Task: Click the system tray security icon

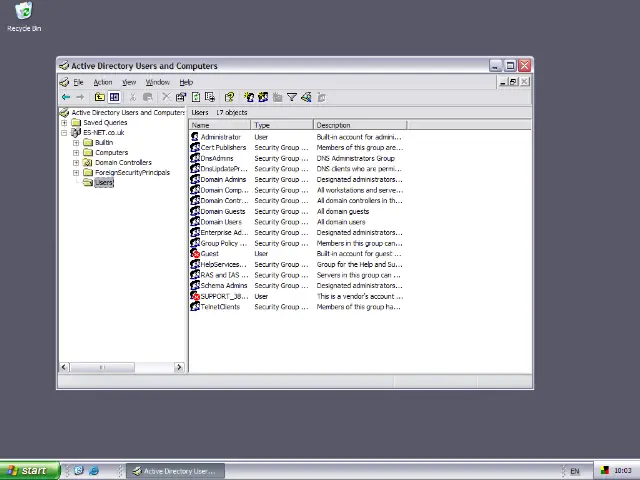Action: [x=604, y=471]
